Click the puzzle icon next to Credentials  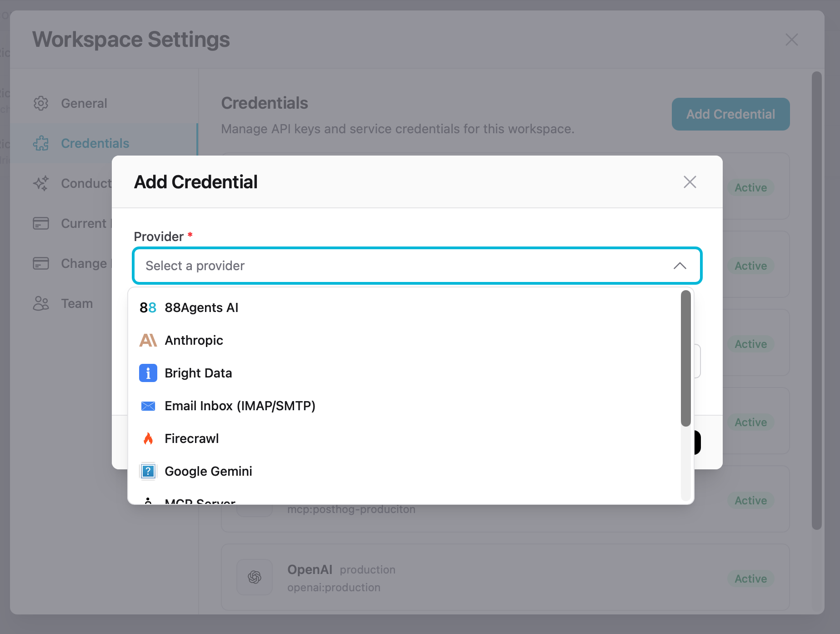(x=41, y=143)
